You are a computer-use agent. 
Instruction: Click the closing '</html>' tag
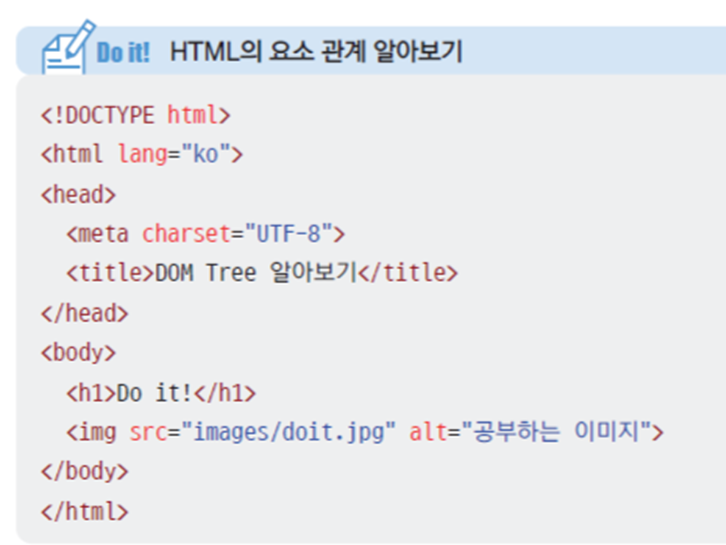pos(85,512)
